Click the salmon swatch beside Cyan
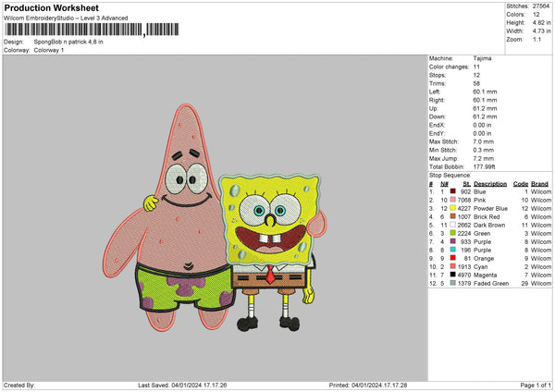The width and height of the screenshot is (555, 392). [452, 266]
